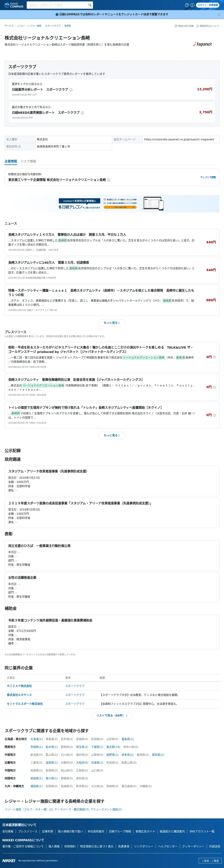Open 株式会社ルネサンス company link
The width and height of the screenshot is (224, 868).
click(20, 695)
